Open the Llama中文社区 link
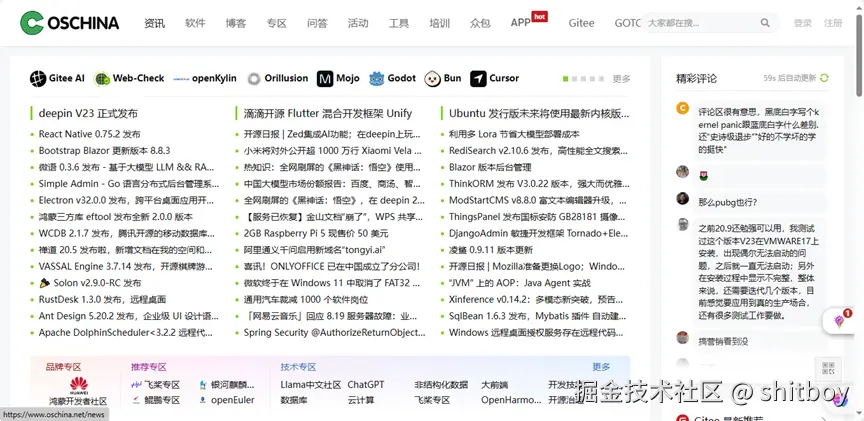The image size is (864, 421). click(311, 384)
